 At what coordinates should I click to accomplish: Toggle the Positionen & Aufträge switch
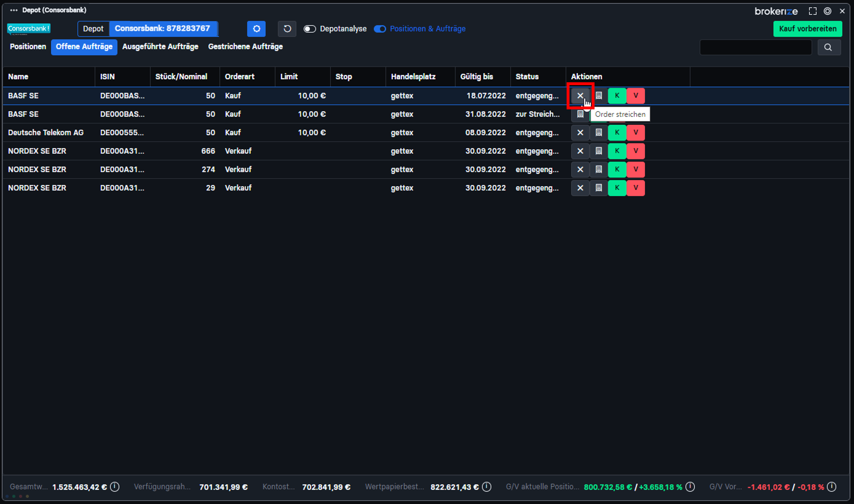click(x=380, y=29)
